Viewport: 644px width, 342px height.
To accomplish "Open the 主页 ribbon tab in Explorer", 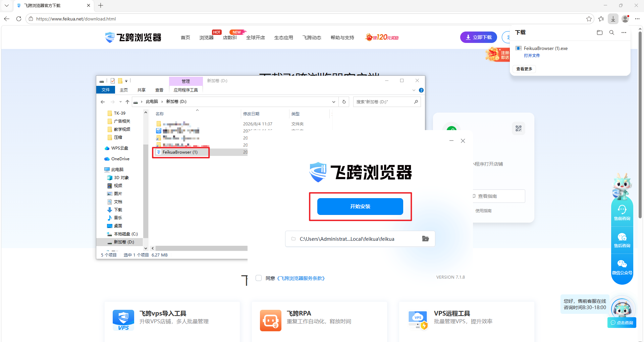I will pos(124,90).
